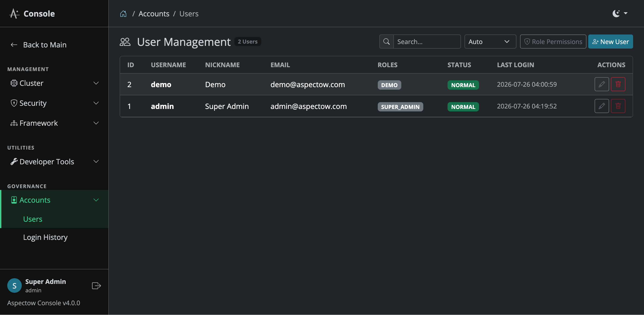This screenshot has height=315, width=644.
Task: Collapse the Accounts menu chevron
Action: point(96,200)
